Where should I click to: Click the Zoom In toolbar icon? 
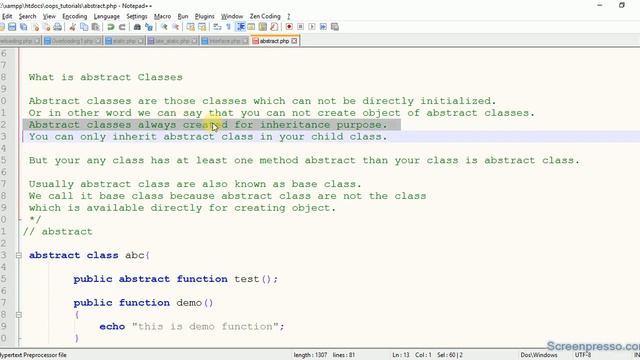pyautogui.click(x=164, y=27)
